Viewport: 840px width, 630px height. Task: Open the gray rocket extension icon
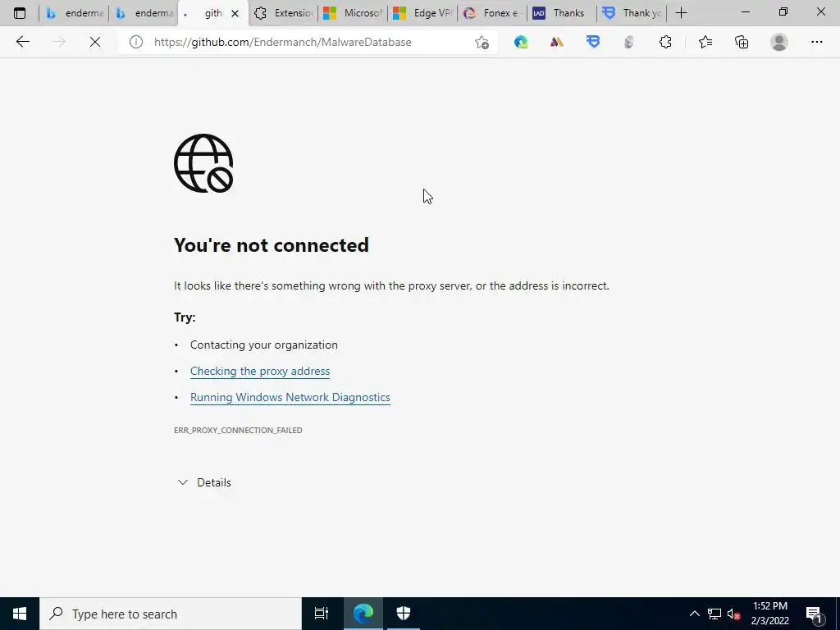coord(629,42)
